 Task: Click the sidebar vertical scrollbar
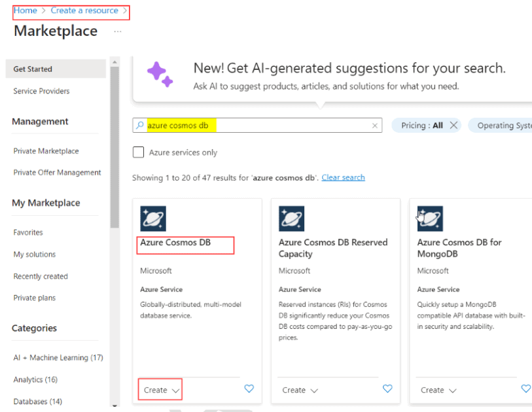coord(115,144)
